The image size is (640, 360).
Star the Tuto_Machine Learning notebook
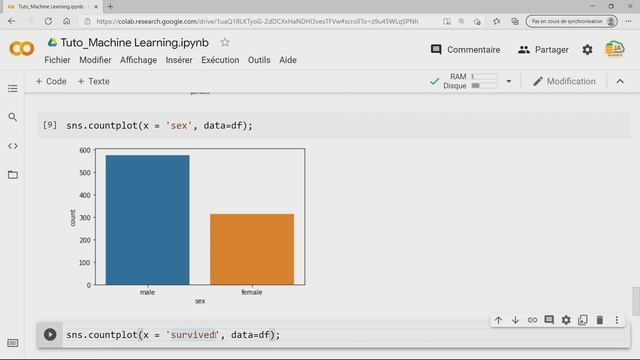(224, 42)
